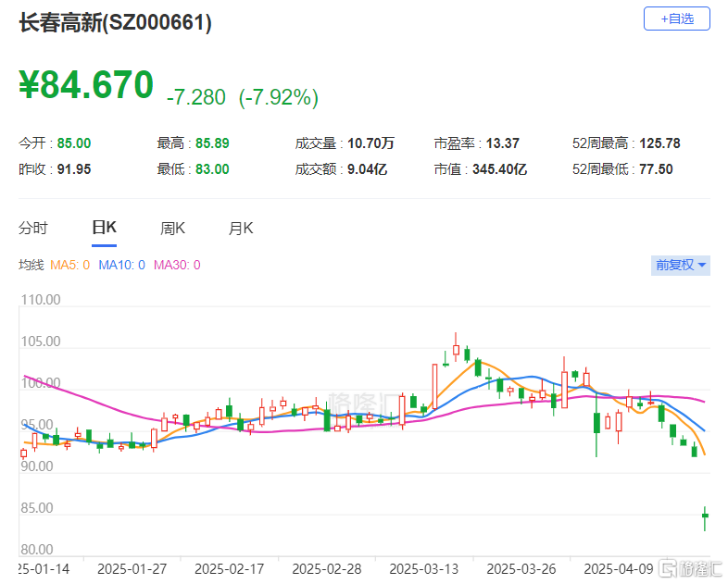Switch to the 分时 tab

click(33, 228)
